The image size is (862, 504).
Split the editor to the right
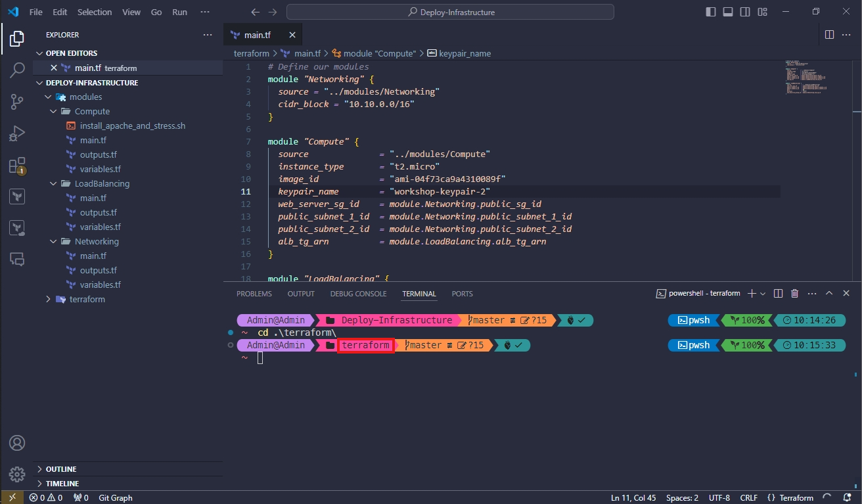829,35
